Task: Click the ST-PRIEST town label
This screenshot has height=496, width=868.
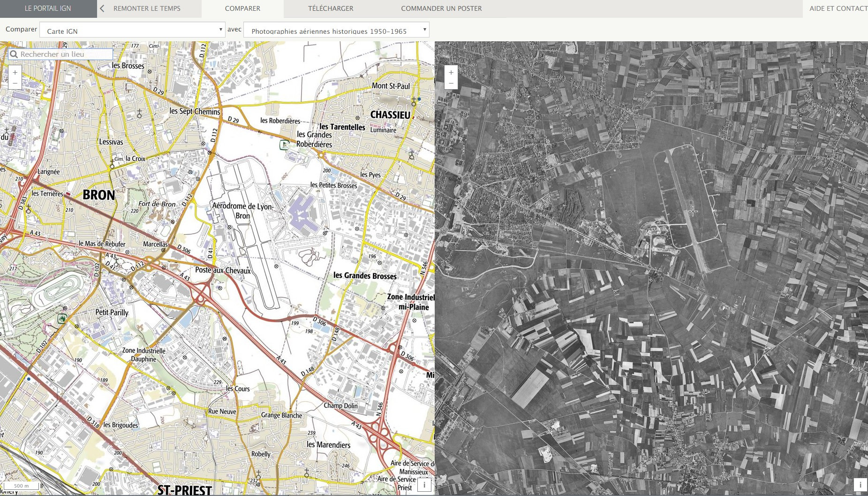Action: 185,490
